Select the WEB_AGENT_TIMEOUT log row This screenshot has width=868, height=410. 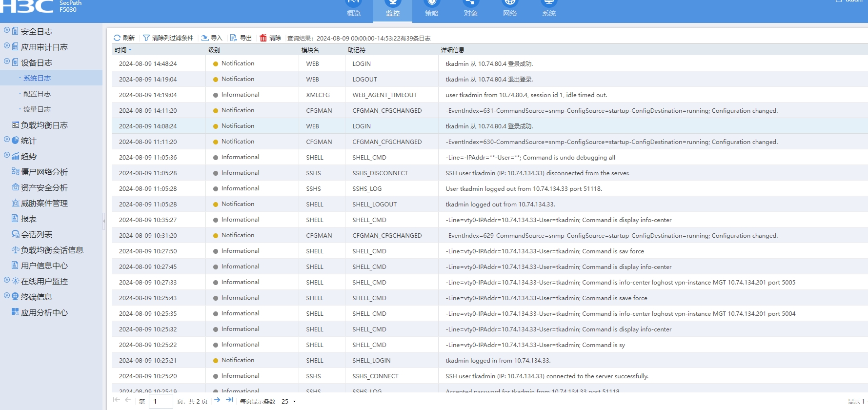point(384,95)
